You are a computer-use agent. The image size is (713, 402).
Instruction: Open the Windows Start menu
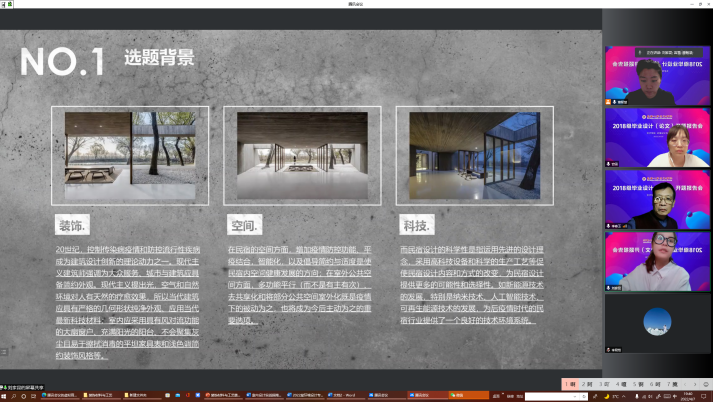point(4,397)
